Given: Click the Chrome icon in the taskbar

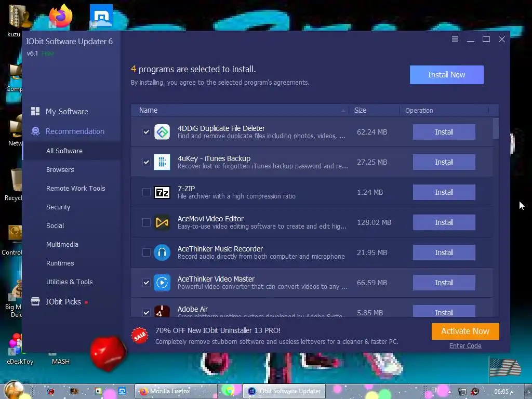Looking at the screenshot, I should point(230,391).
